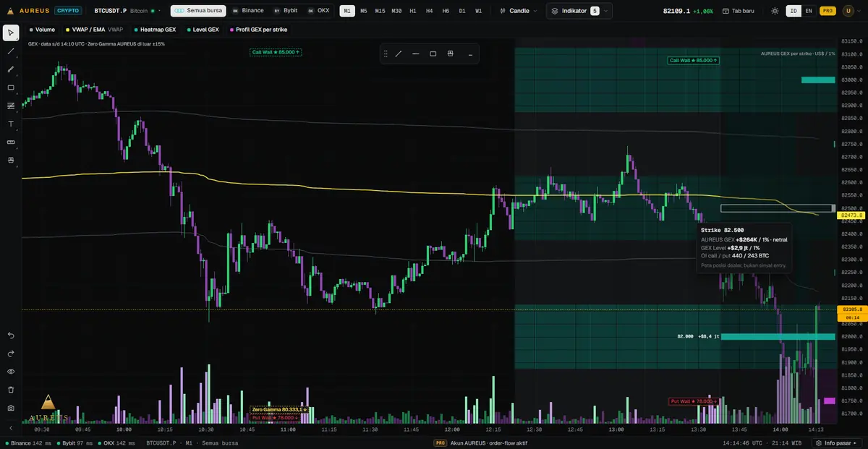This screenshot has height=449, width=868.
Task: Pick the rectangle in floating toolbar
Action: pos(433,54)
